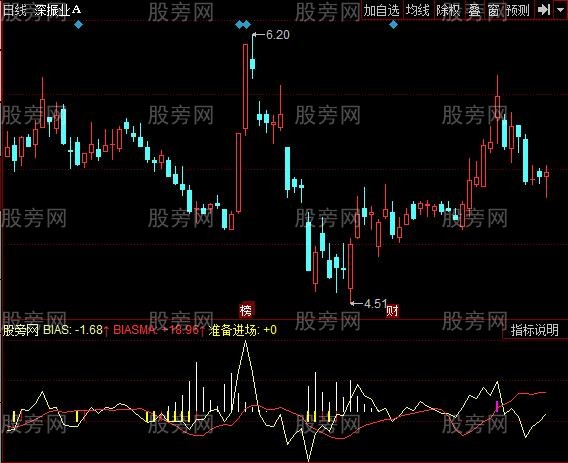
Task: Open the 预测 forecast tool
Action: pyautogui.click(x=518, y=10)
